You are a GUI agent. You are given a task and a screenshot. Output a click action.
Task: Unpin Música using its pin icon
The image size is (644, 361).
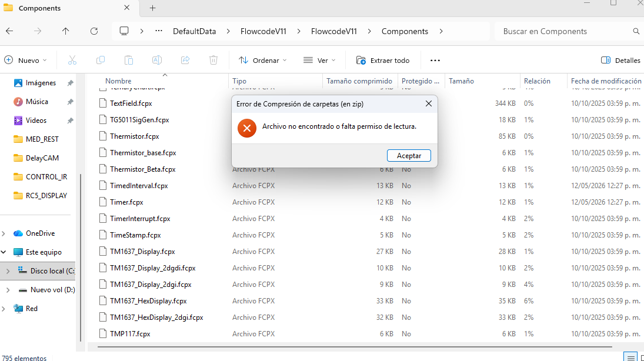[x=70, y=102]
